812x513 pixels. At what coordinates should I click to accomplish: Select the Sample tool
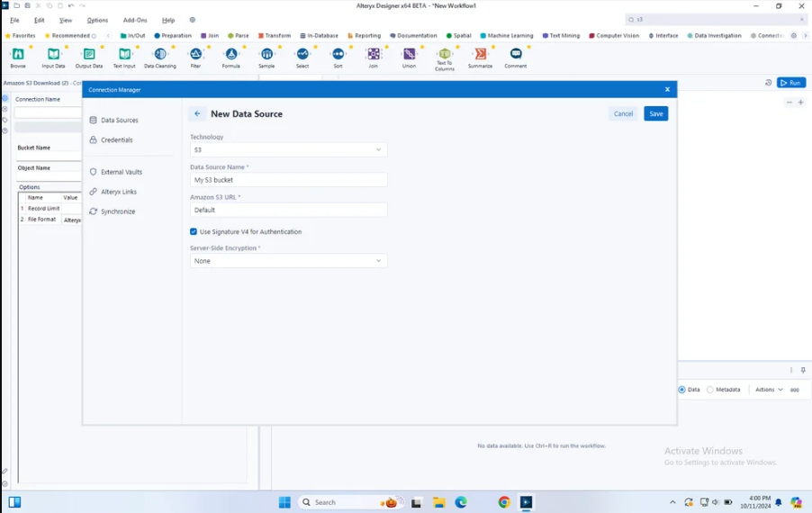point(266,54)
